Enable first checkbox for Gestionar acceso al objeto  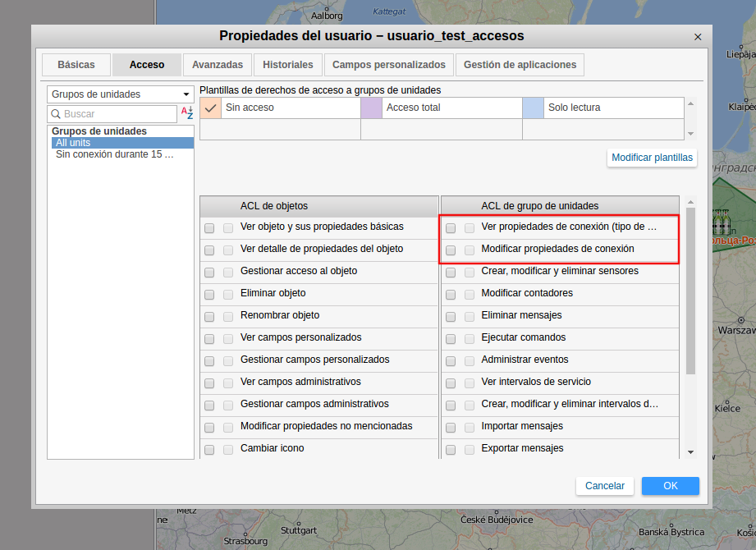209,272
